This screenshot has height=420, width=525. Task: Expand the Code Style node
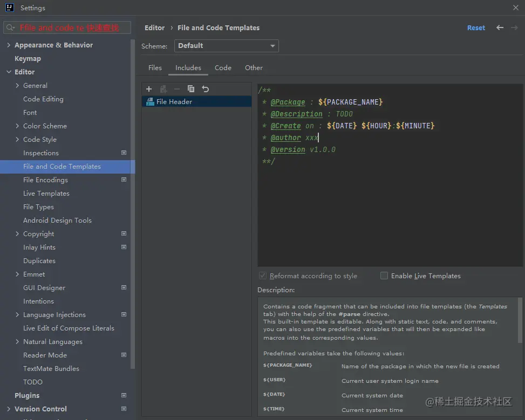point(17,139)
